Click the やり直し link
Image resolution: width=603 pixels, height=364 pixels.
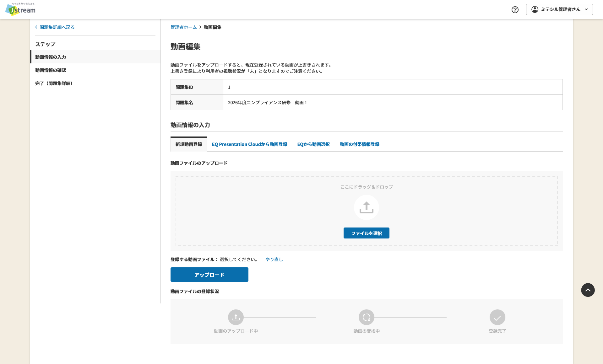(x=274, y=260)
